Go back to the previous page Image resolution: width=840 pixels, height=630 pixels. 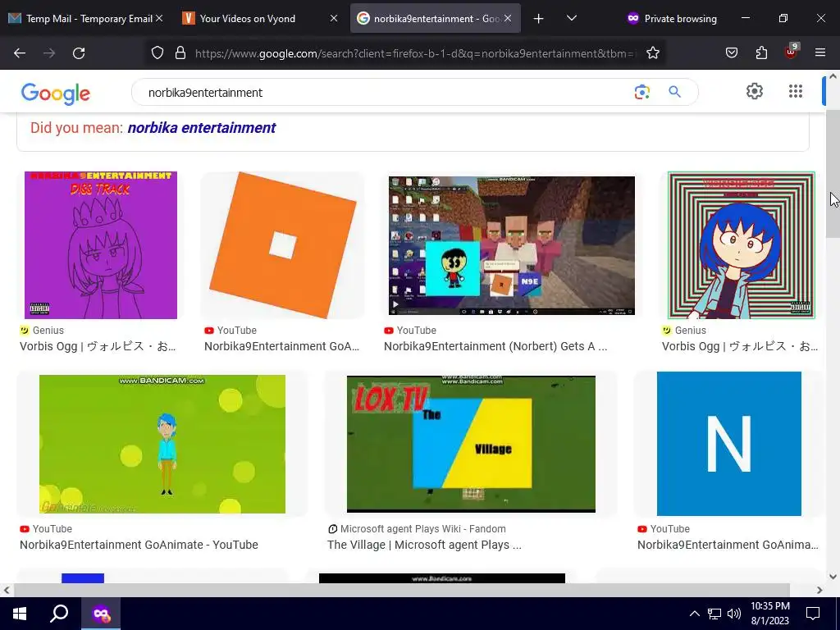20,53
